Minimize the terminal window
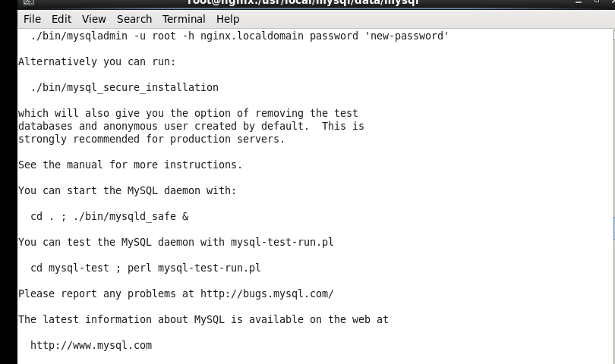615x364 pixels. [577, 3]
